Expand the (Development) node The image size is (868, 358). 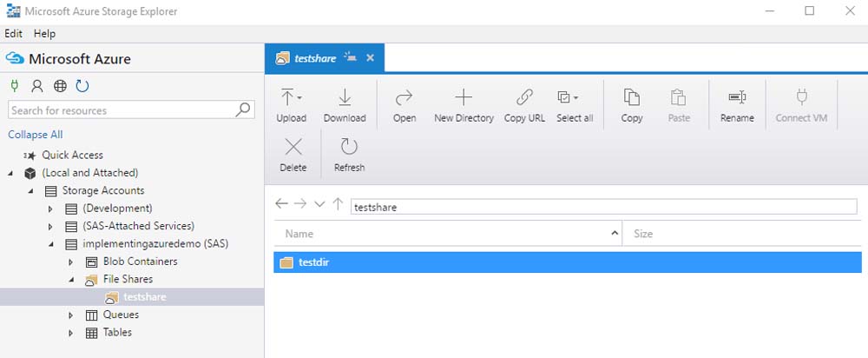click(x=50, y=209)
